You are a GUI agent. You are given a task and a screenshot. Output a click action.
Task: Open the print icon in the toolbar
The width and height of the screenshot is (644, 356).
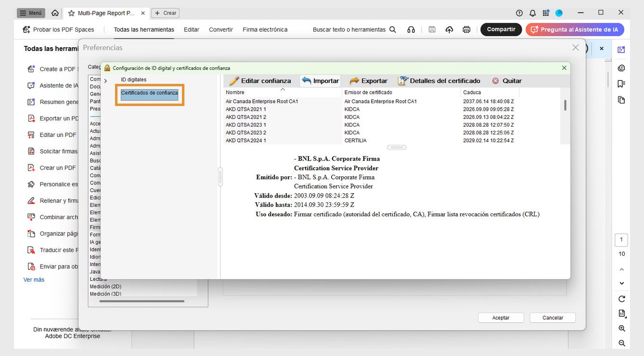click(x=466, y=29)
